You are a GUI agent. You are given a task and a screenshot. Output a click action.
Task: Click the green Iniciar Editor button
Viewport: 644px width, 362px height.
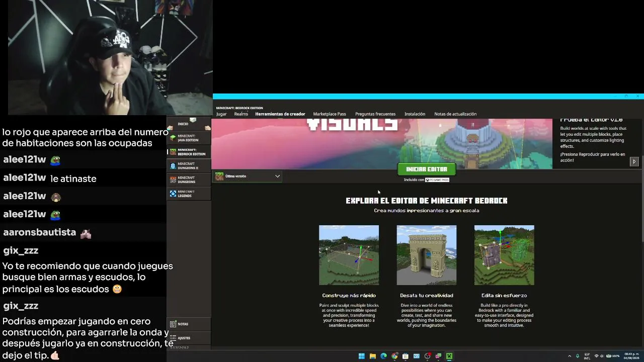427,169
